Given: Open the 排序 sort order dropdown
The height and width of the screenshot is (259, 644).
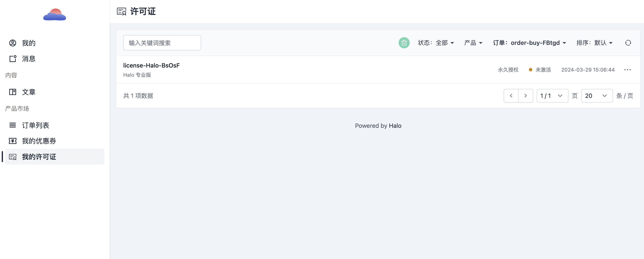Looking at the screenshot, I should click(594, 43).
